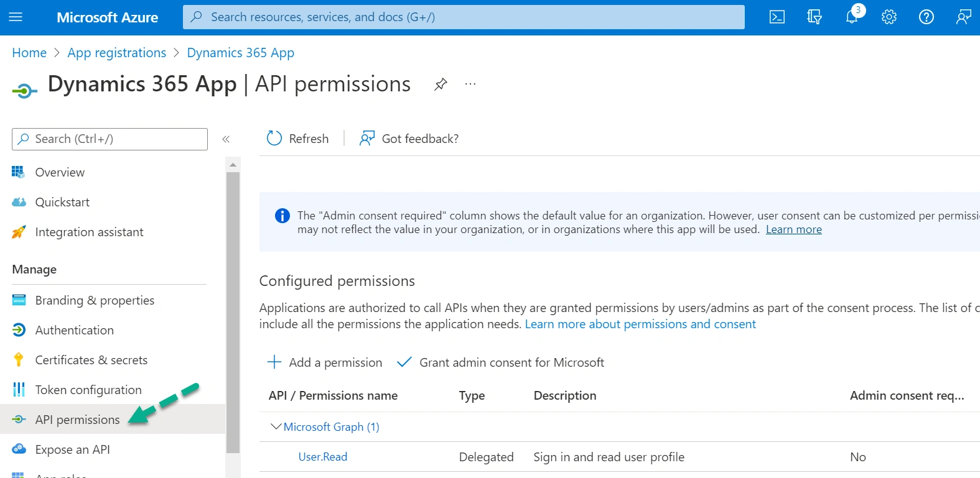Click the sidebar scroll up arrow
Viewport: 980px width, 478px height.
233,165
